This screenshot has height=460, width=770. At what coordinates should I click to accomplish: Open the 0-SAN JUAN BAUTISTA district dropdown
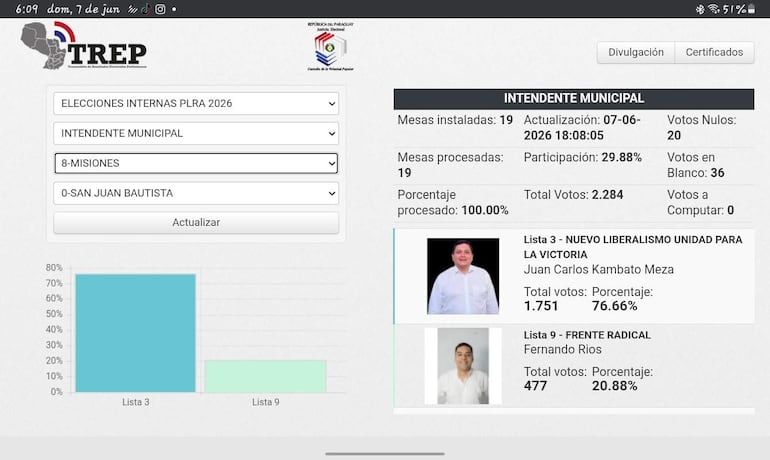pyautogui.click(x=196, y=193)
